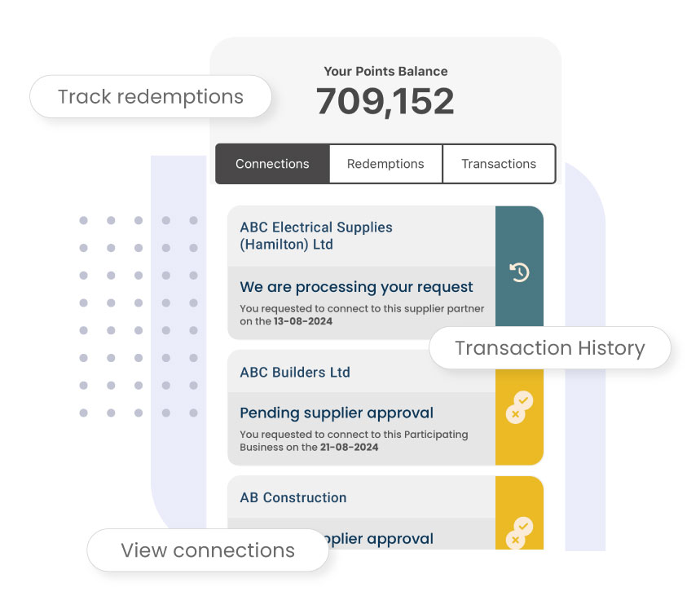Switch to the Connections tab
Viewport: 700px width, 605px height.
pos(272,164)
